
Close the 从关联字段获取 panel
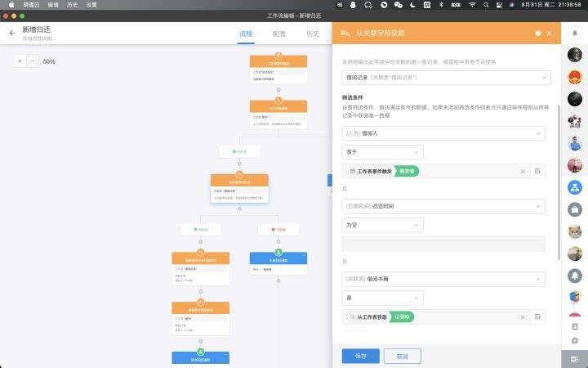tap(549, 34)
